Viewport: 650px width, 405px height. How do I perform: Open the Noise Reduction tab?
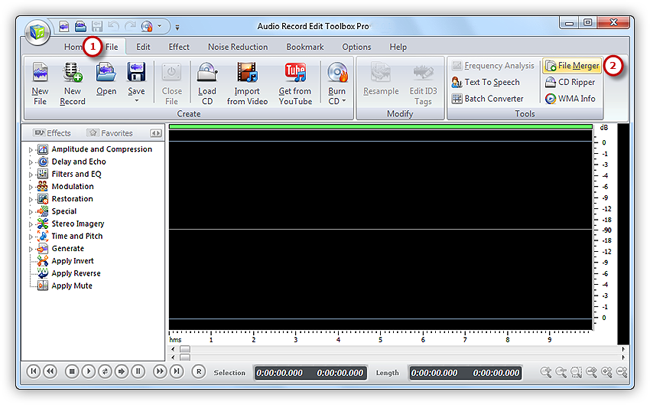pyautogui.click(x=238, y=47)
